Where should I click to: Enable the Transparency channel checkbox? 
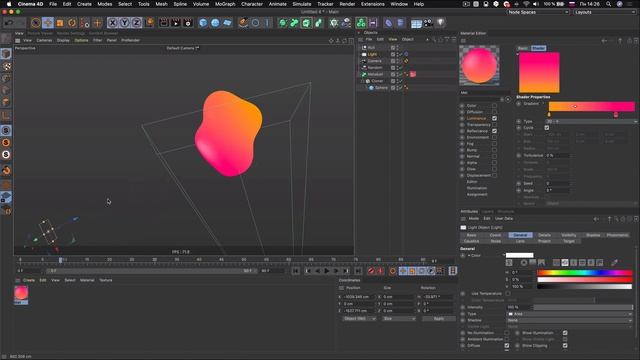tap(494, 124)
